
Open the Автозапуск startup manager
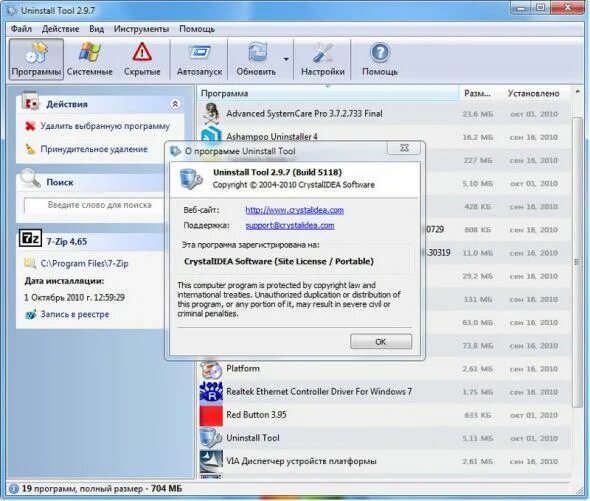[199, 59]
